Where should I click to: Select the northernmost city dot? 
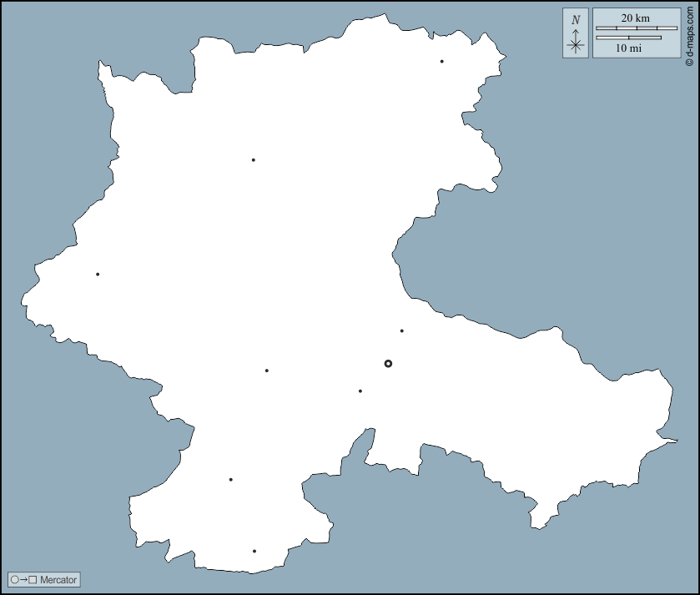[442, 61]
